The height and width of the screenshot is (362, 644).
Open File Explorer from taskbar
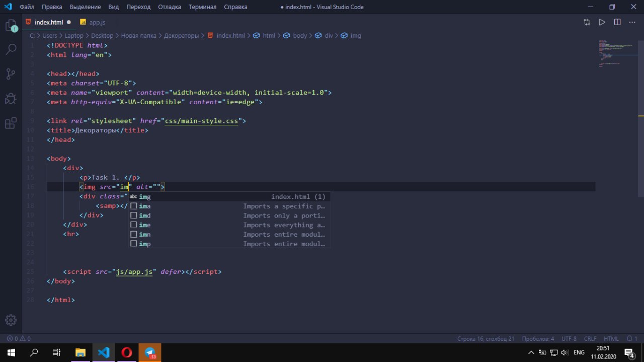tap(80, 352)
